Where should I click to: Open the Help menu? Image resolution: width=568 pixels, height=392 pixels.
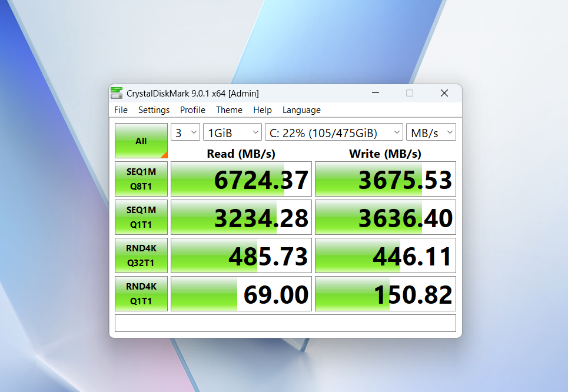pyautogui.click(x=263, y=110)
